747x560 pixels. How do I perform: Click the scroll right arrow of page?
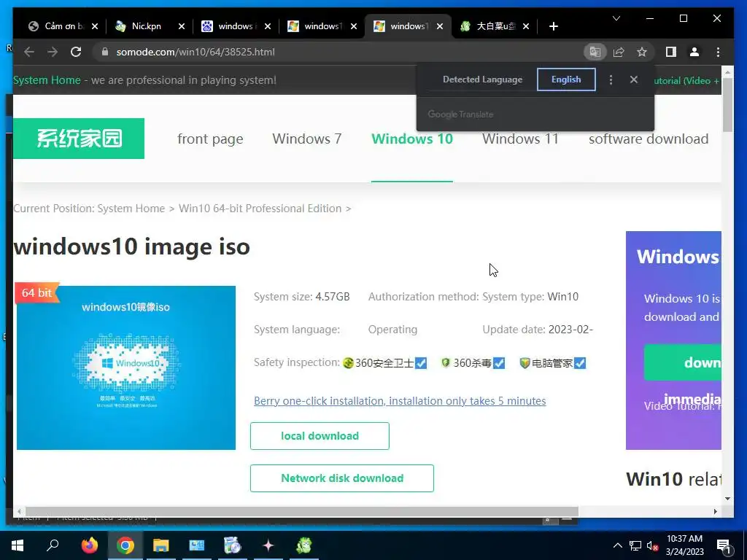pyautogui.click(x=715, y=511)
